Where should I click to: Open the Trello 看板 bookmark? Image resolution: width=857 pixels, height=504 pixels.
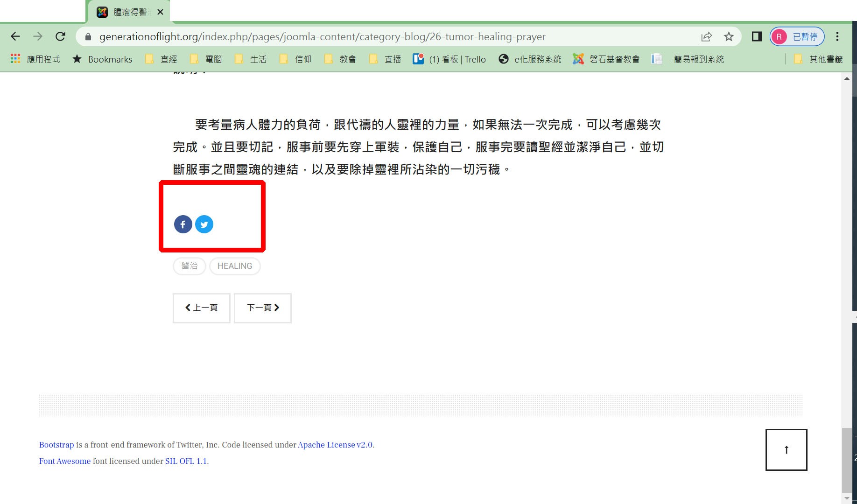[450, 59]
